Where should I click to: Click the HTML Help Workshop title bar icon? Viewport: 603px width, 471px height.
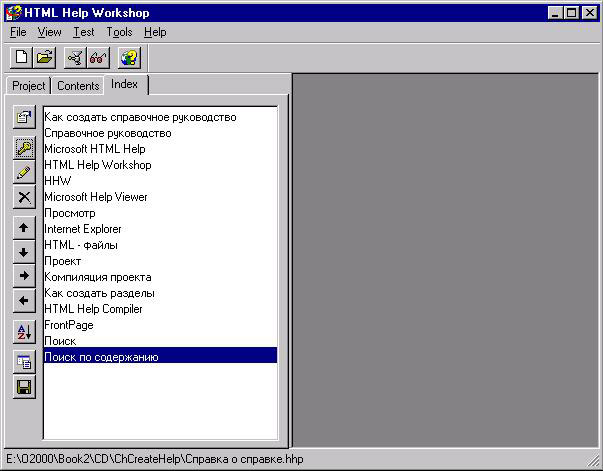[13, 13]
